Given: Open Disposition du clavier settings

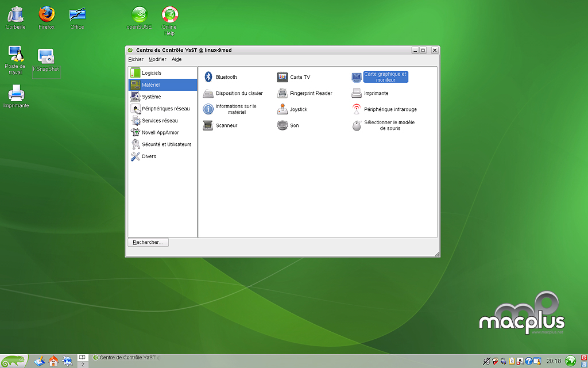Looking at the screenshot, I should click(233, 93).
